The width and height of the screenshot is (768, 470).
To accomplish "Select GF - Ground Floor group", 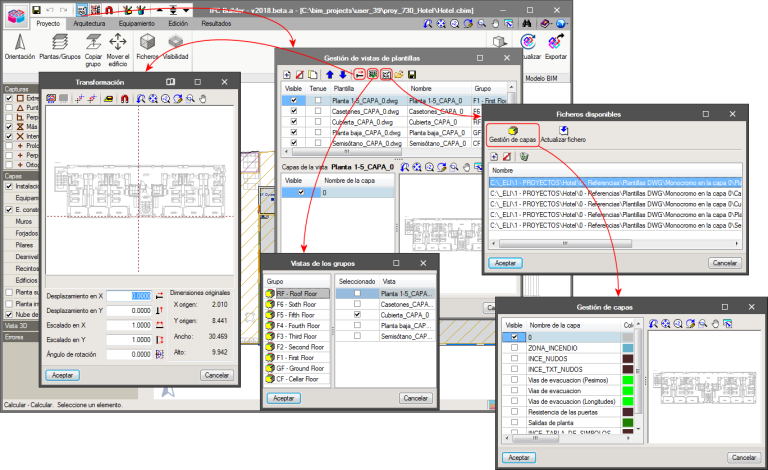I will 297,368.
